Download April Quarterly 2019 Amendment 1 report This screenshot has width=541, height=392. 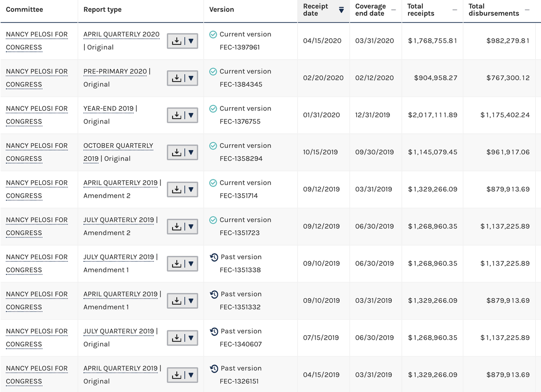pyautogui.click(x=182, y=301)
